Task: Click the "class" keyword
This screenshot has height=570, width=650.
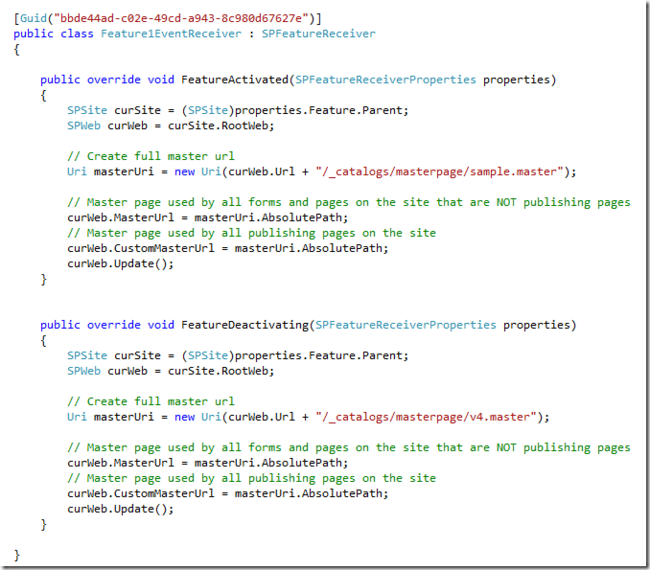Action: (x=77, y=34)
